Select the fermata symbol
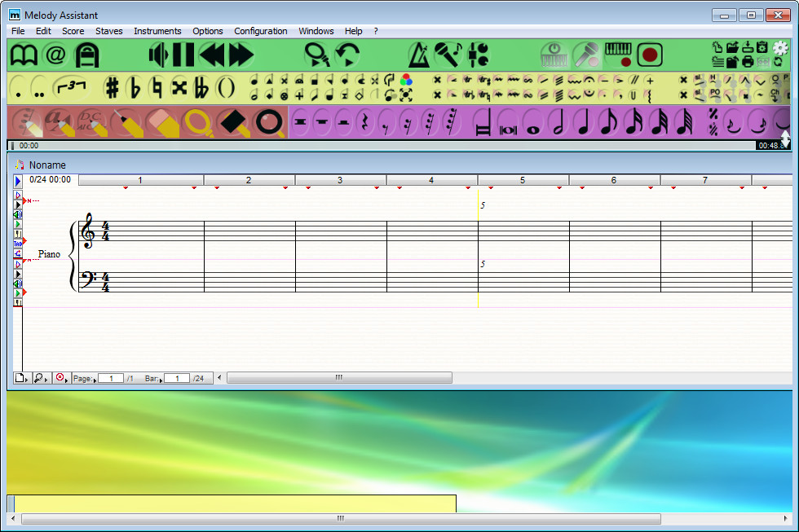This screenshot has width=799, height=532. pyautogui.click(x=589, y=81)
